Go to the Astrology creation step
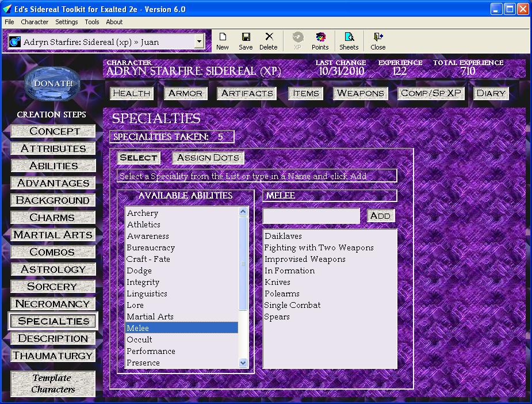The image size is (532, 404). tap(53, 269)
